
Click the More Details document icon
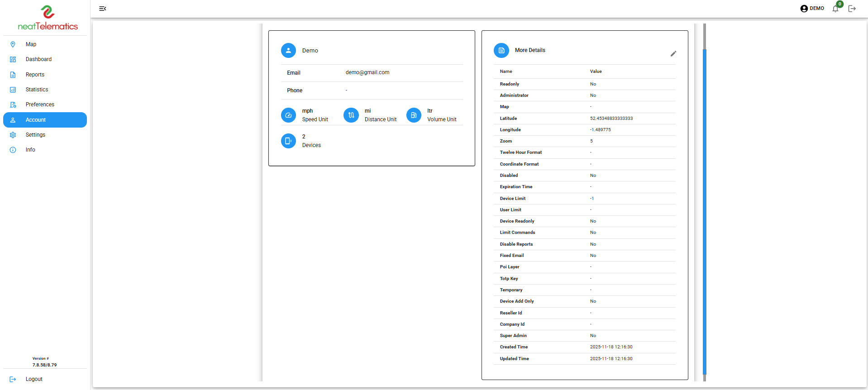(501, 51)
